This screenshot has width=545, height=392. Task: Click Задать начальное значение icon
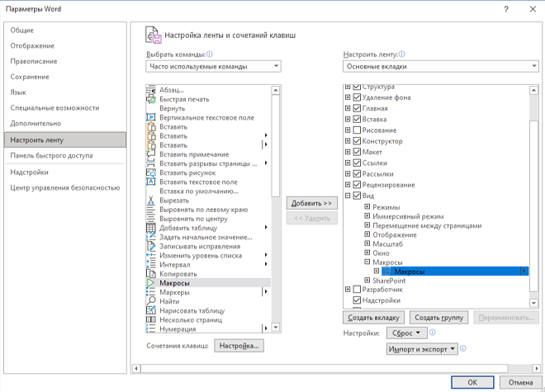pos(151,237)
